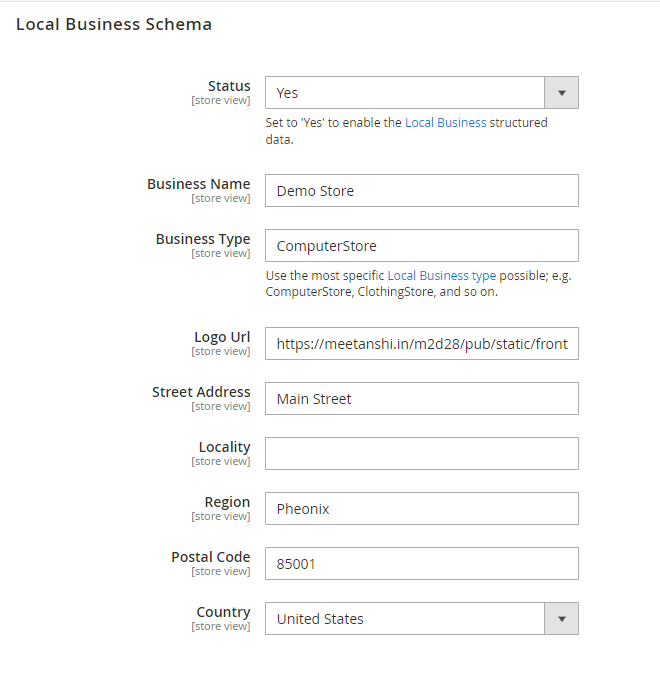This screenshot has width=660, height=686.
Task: Select the Logo Url input field
Action: (x=422, y=343)
